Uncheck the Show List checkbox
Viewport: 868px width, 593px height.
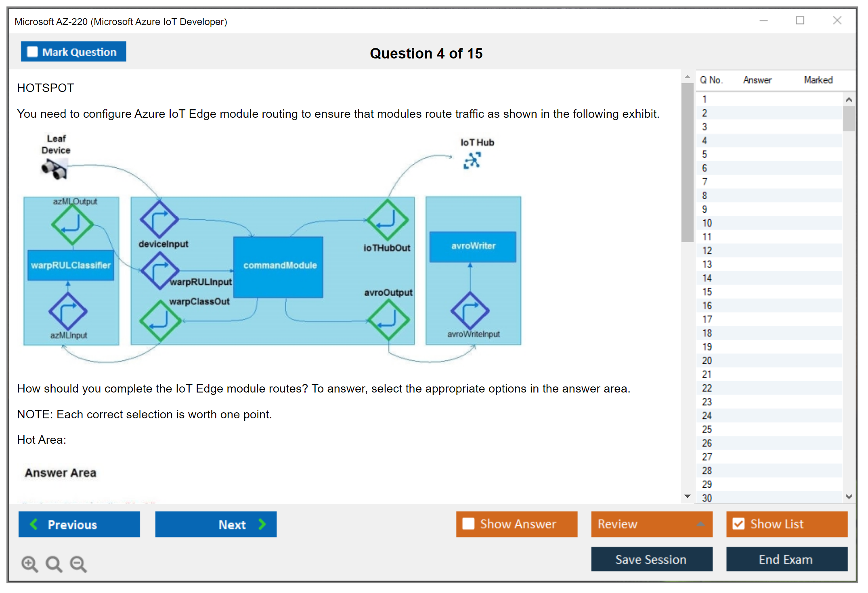click(738, 524)
